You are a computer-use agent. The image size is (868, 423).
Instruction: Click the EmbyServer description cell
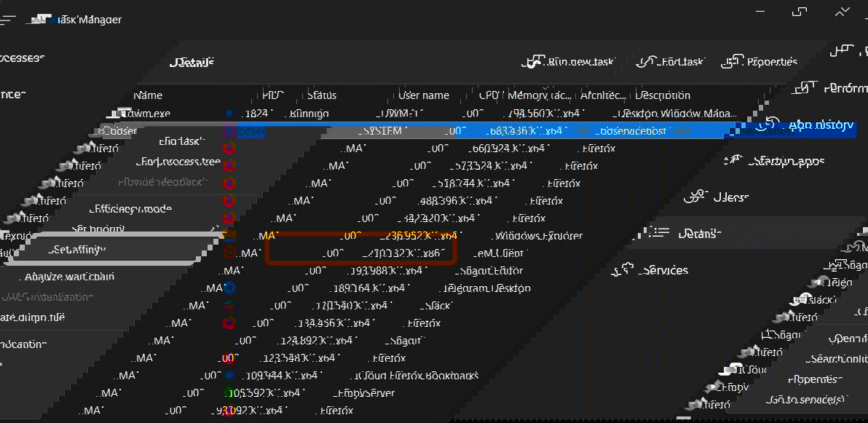(x=363, y=393)
